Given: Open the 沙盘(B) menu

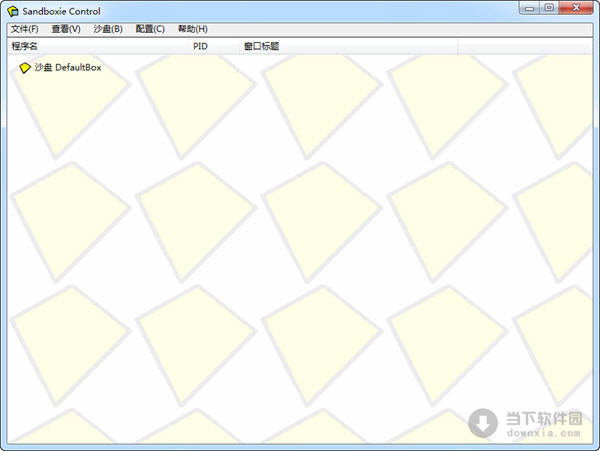Looking at the screenshot, I should point(108,29).
